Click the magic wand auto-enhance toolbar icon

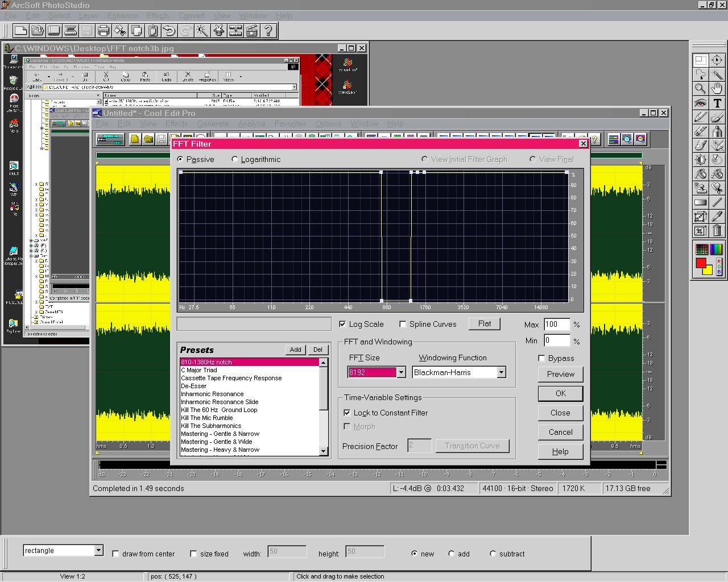click(x=202, y=30)
